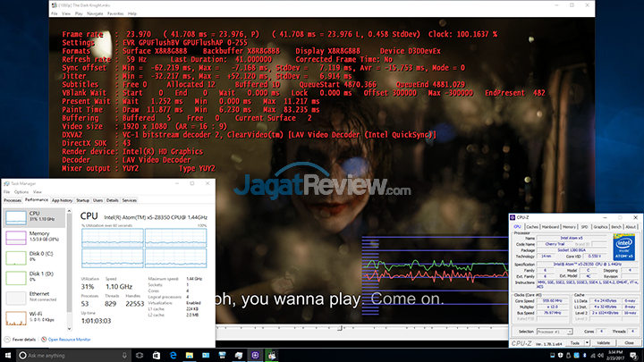
Task: Open the Ethernet performance graph
Action: [x=36, y=296]
